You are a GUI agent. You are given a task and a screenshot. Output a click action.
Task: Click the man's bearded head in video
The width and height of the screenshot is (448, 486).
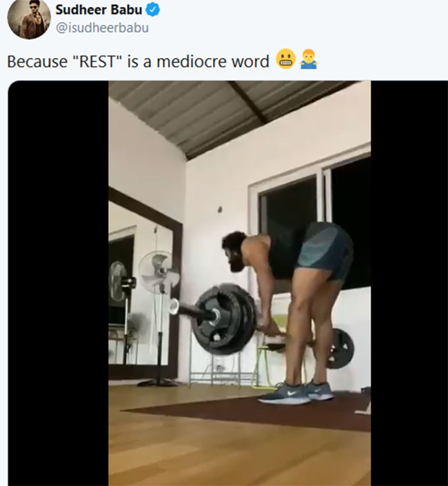(234, 251)
